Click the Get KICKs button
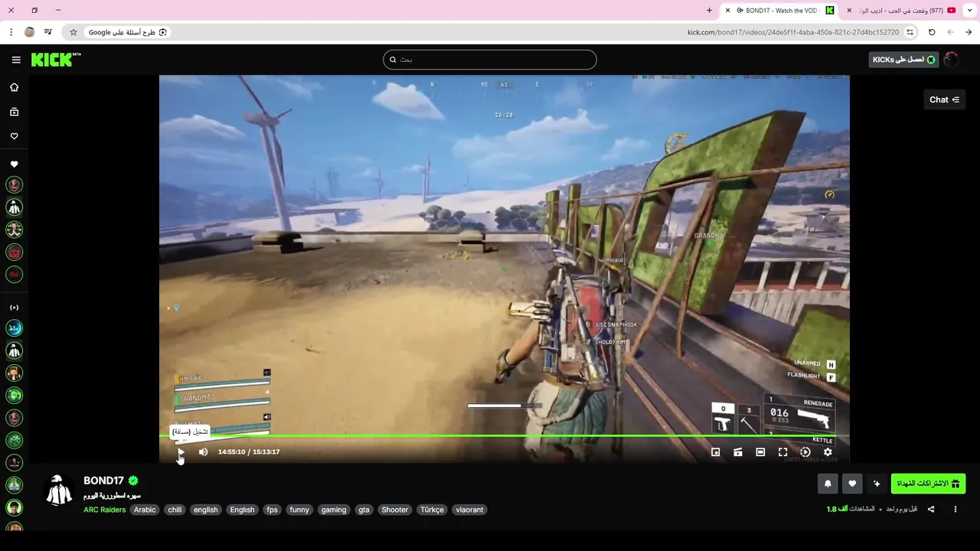980x551 pixels. 903,60
